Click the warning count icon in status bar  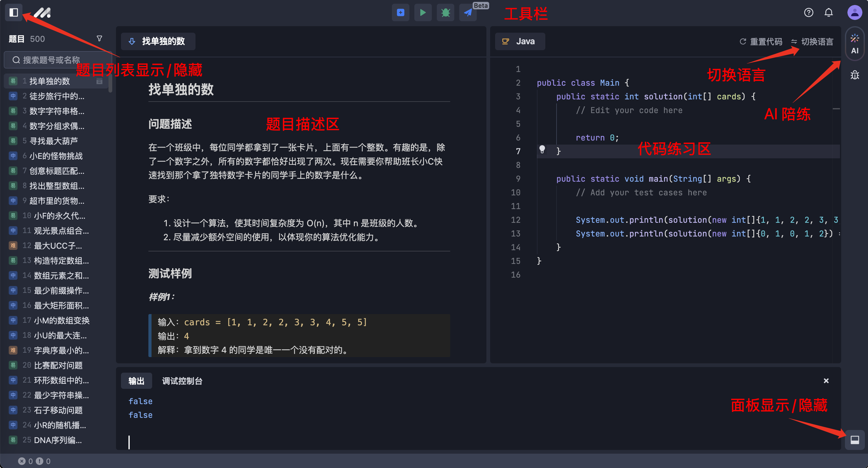tap(39, 461)
